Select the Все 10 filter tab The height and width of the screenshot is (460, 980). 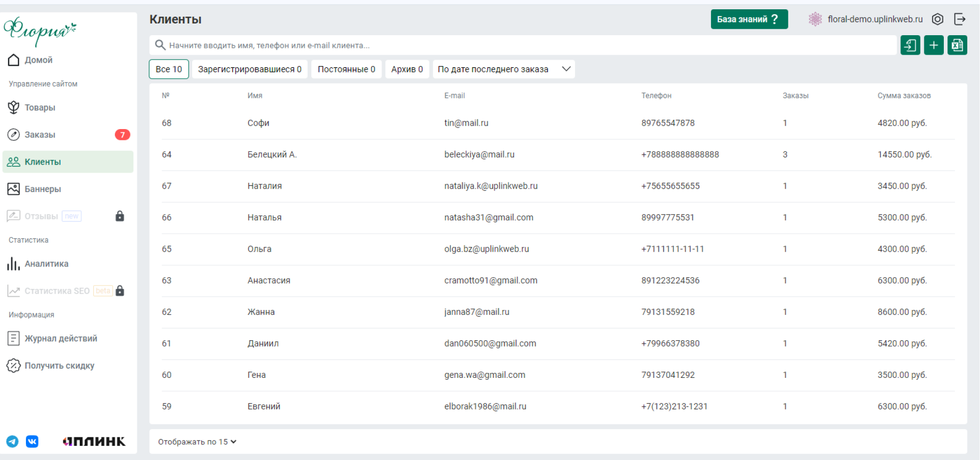point(169,69)
